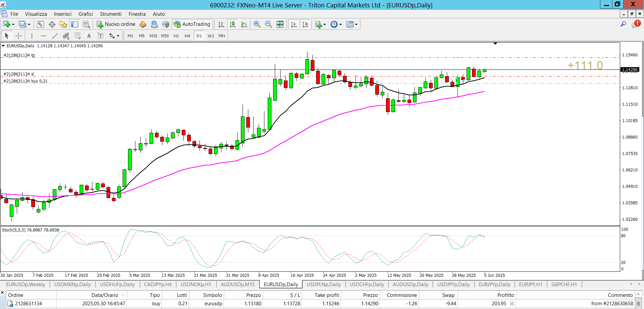Open the notifications chat icon
This screenshot has width=644, height=309.
pos(636,24)
